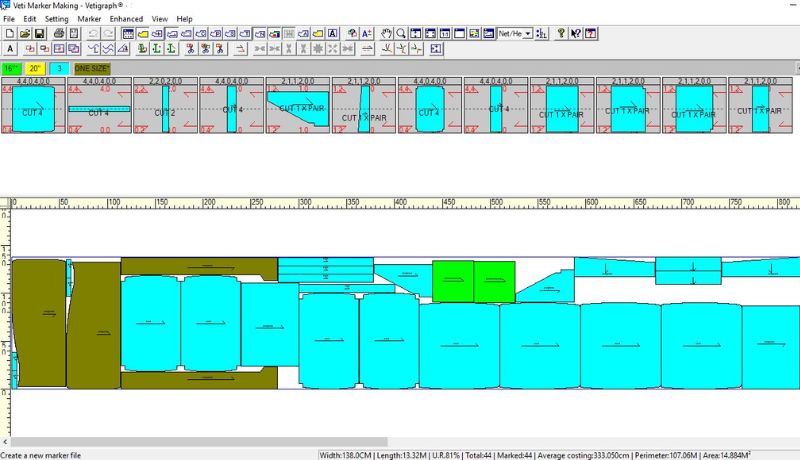Viewport: 800px width, 460px height.
Task: Click the scroll left arrow at bottom
Action: 5,442
